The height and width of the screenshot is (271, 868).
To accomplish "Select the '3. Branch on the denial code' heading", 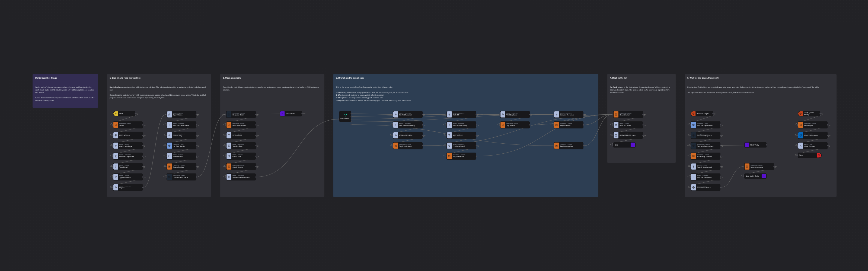I will coord(350,78).
